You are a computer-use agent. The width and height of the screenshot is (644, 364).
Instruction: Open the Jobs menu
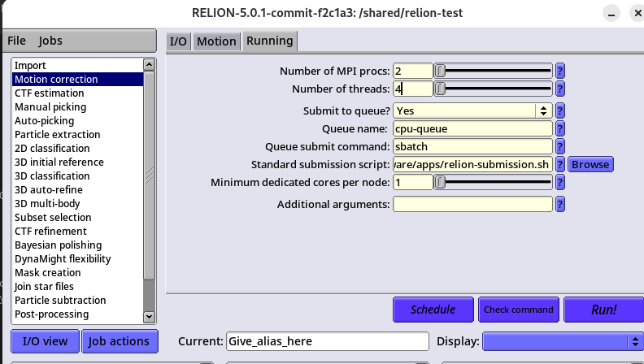(x=50, y=41)
